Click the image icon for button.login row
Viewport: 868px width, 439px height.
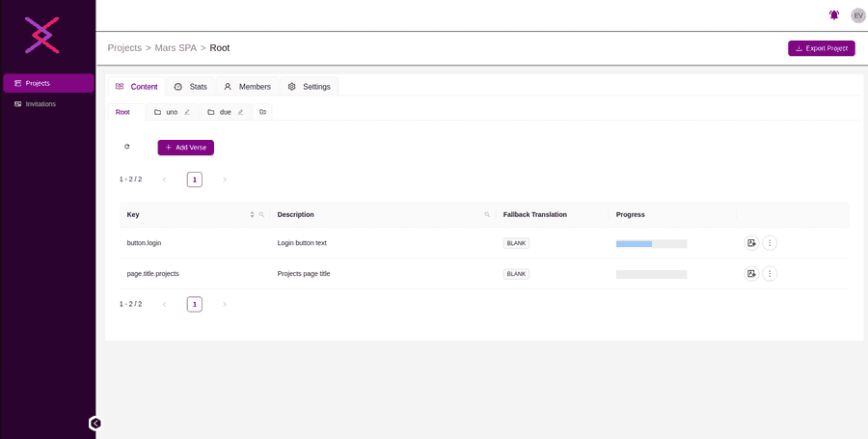pos(751,243)
